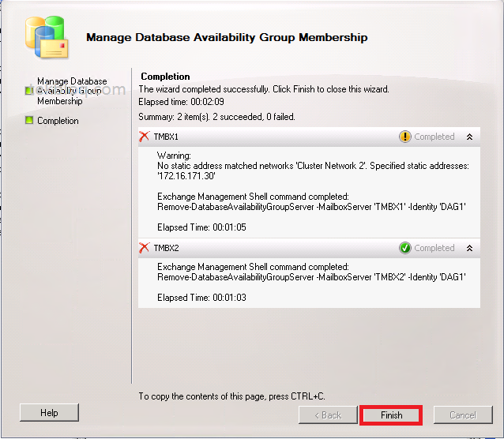Click 'Exchange Management Shell command completed:' under TMBX2
504x439 pixels.
[253, 267]
